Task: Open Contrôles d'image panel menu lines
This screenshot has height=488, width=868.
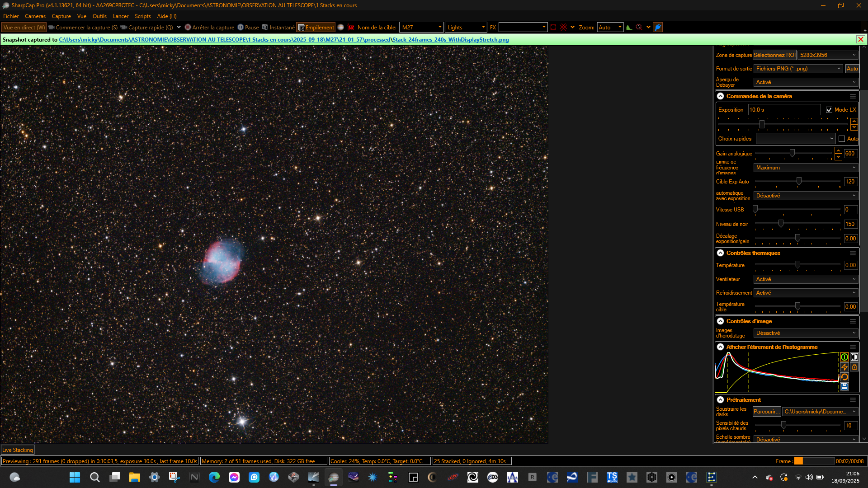Action: (x=853, y=321)
